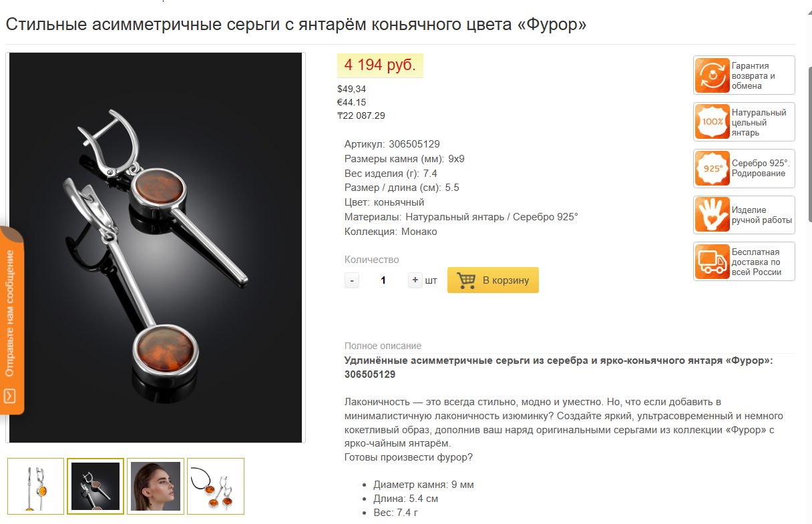Click the shopping cart icon in the button
This screenshot has height=524, width=812.
tap(466, 280)
